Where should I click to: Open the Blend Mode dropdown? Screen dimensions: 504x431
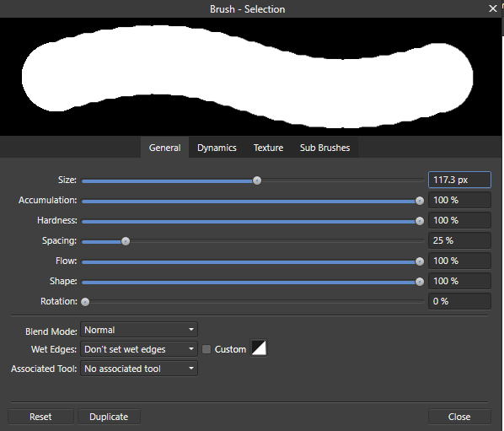click(139, 330)
